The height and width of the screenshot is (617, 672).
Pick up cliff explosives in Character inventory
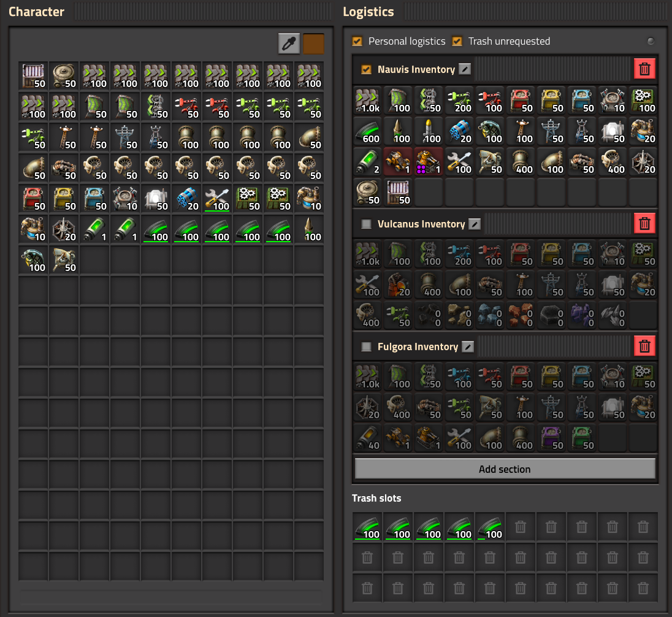point(186,199)
